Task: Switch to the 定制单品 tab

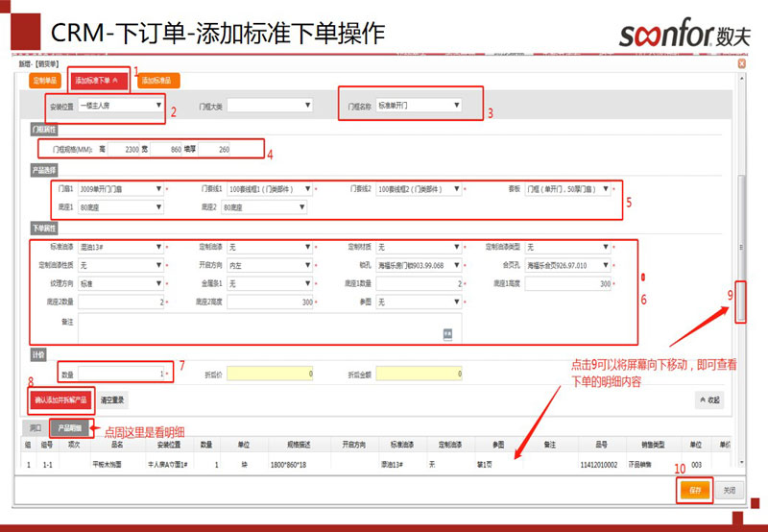Action: click(46, 81)
